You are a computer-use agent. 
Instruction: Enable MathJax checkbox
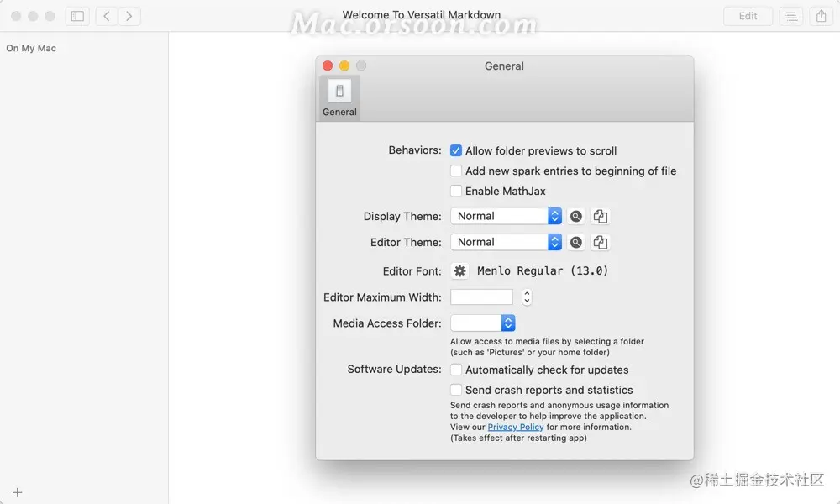point(456,191)
